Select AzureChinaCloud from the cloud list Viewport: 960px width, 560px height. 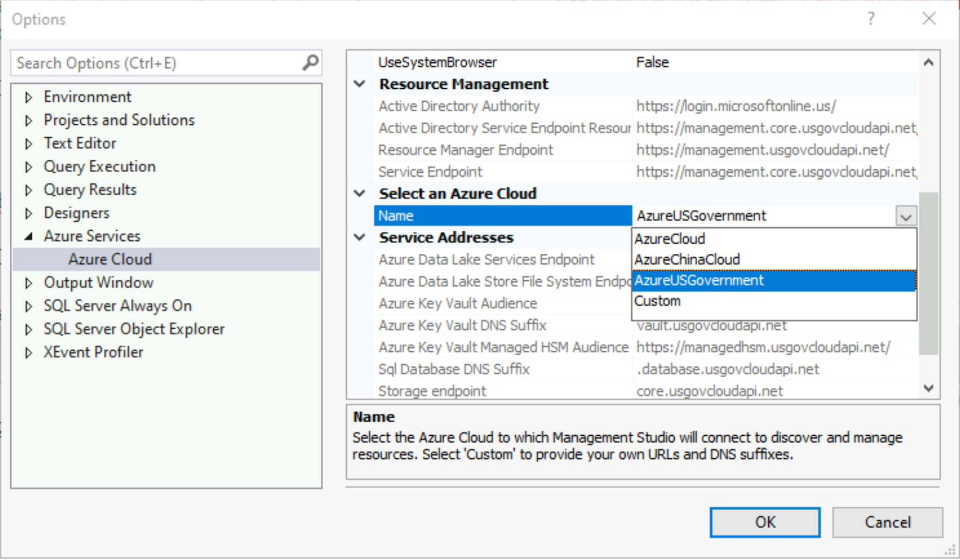[x=687, y=259]
